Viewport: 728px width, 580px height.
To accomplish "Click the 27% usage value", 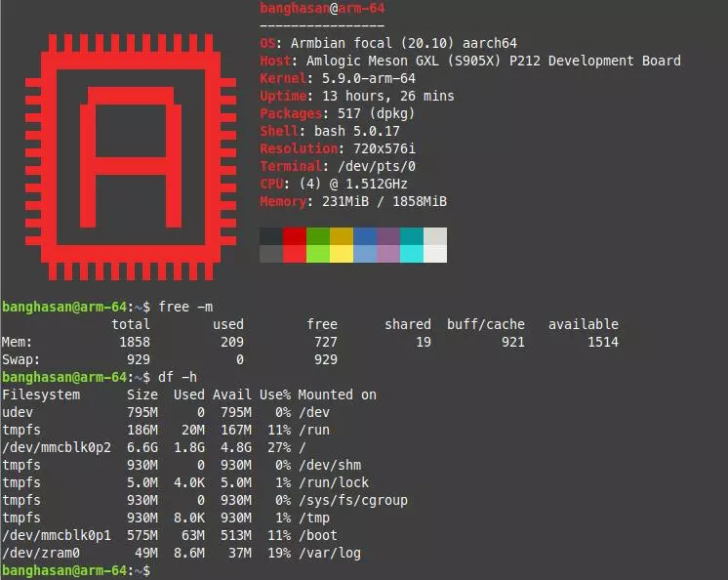I will coord(279,447).
